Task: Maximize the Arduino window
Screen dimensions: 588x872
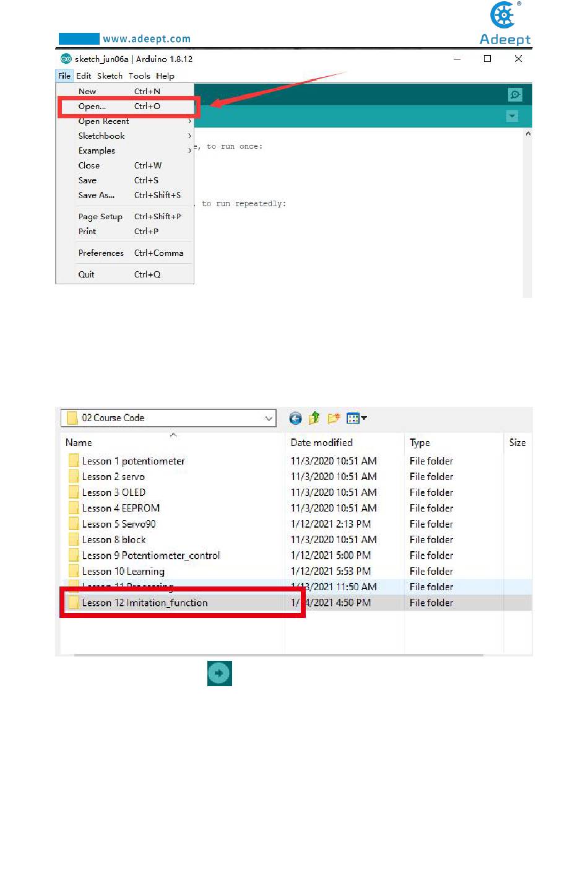Action: tap(488, 59)
